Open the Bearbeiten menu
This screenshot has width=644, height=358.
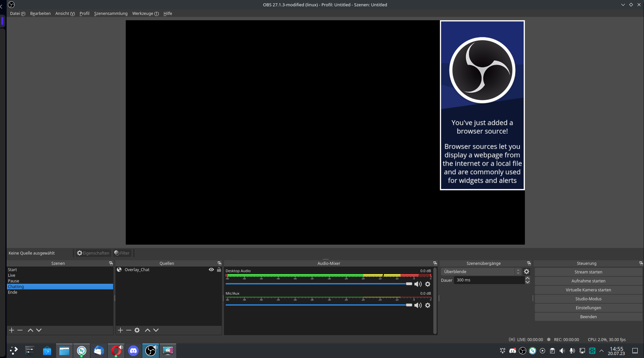tap(40, 13)
